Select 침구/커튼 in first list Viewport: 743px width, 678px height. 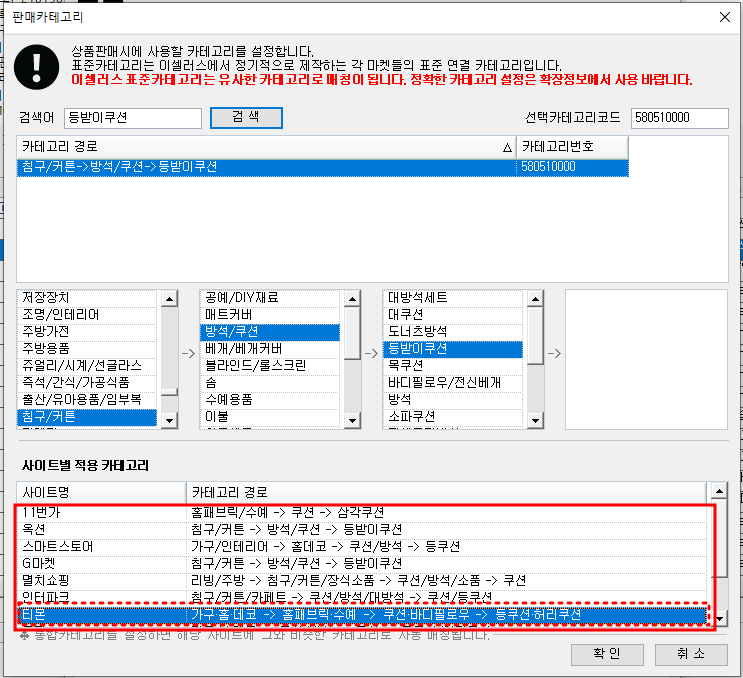tap(87, 417)
